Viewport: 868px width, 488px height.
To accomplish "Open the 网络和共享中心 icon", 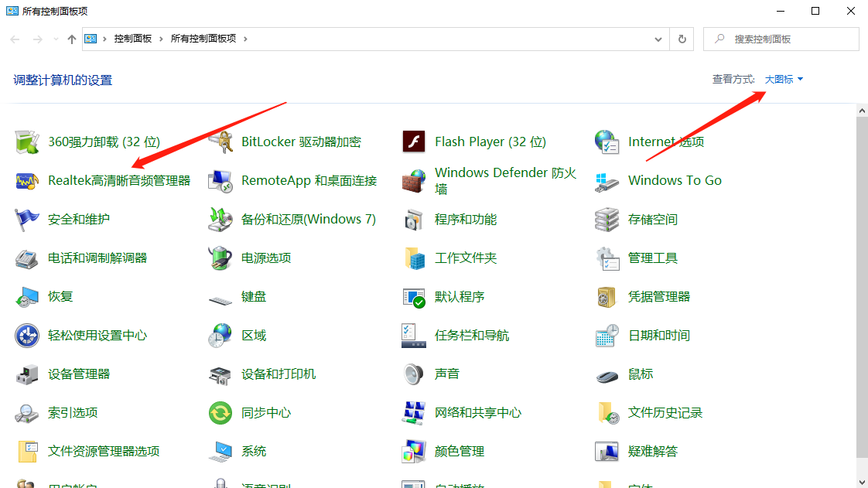I will 414,413.
